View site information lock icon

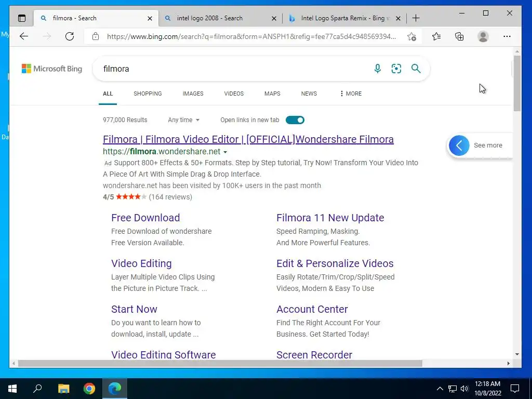[x=96, y=36]
